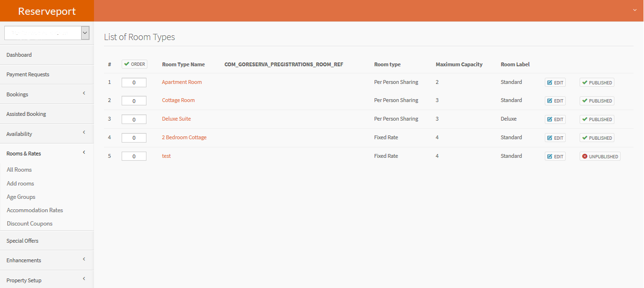Open the Deluxe Suite link
The height and width of the screenshot is (288, 644).
pyautogui.click(x=177, y=119)
